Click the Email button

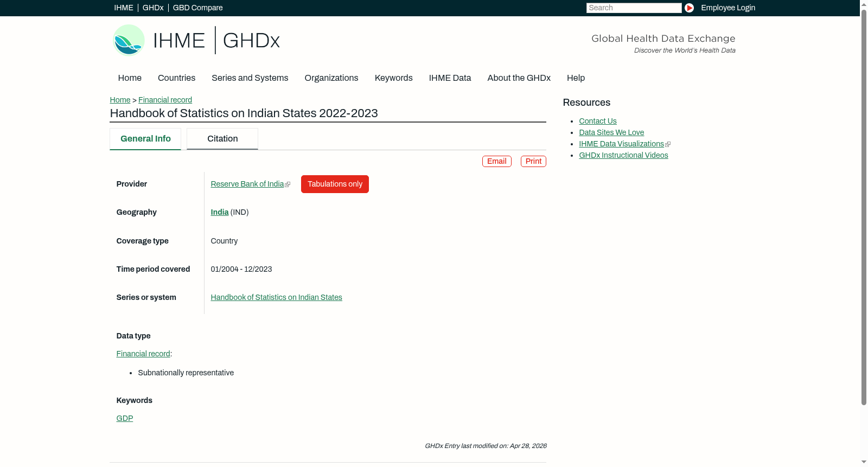click(x=497, y=161)
